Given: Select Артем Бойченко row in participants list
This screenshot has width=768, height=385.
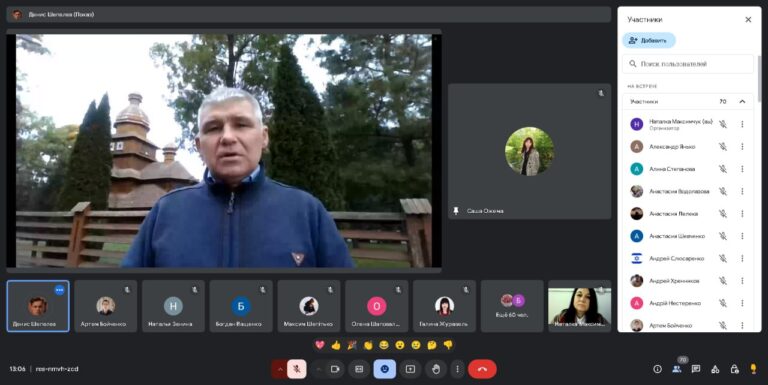Looking at the screenshot, I should click(x=688, y=325).
